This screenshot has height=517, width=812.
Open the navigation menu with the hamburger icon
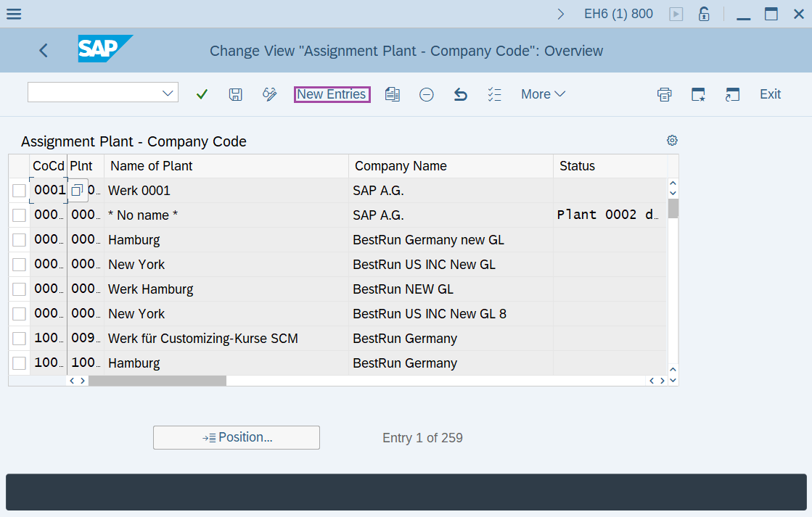pos(14,14)
